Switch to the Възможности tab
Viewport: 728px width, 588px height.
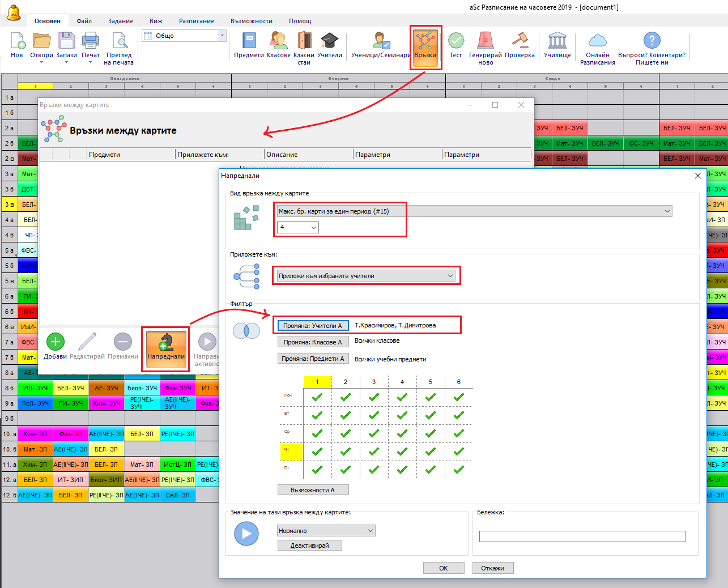pos(251,21)
